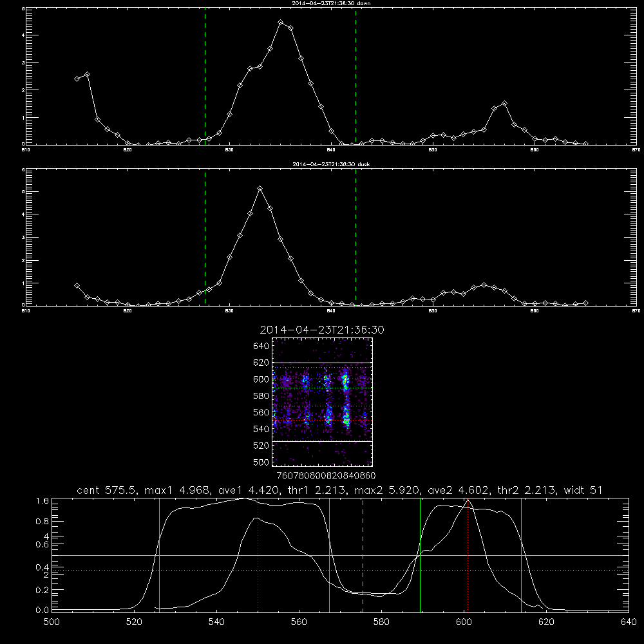Click the first diamond data point of the dusk curve

(77, 286)
